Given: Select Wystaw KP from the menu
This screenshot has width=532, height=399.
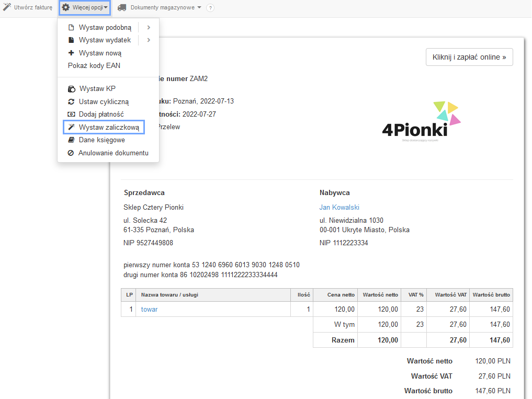Looking at the screenshot, I should click(x=97, y=88).
